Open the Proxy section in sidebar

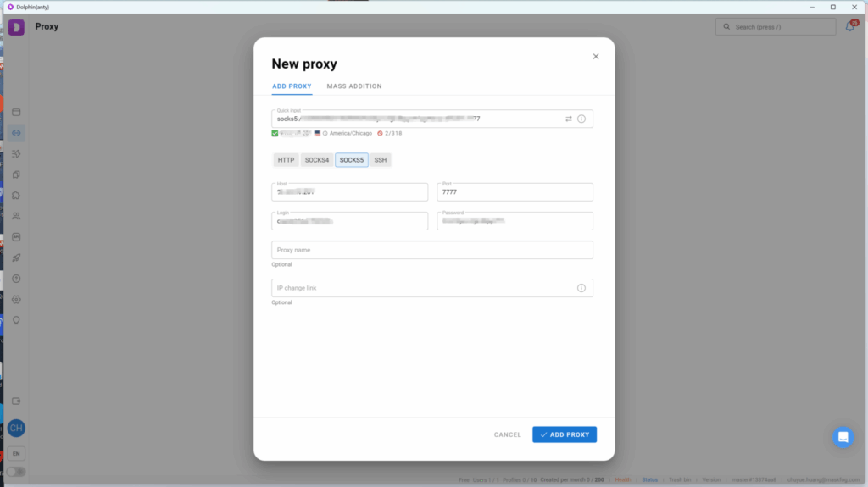pyautogui.click(x=16, y=133)
